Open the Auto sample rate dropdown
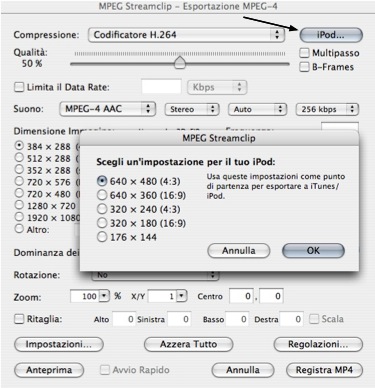The height and width of the screenshot is (388, 375). 257,109
